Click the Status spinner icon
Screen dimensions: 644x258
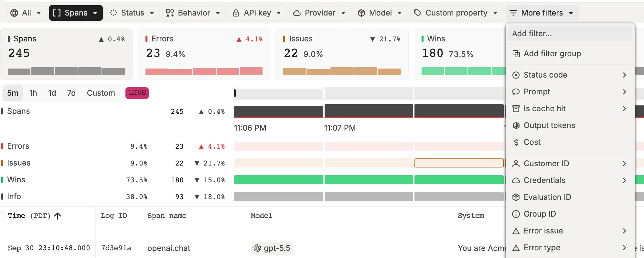(x=113, y=13)
